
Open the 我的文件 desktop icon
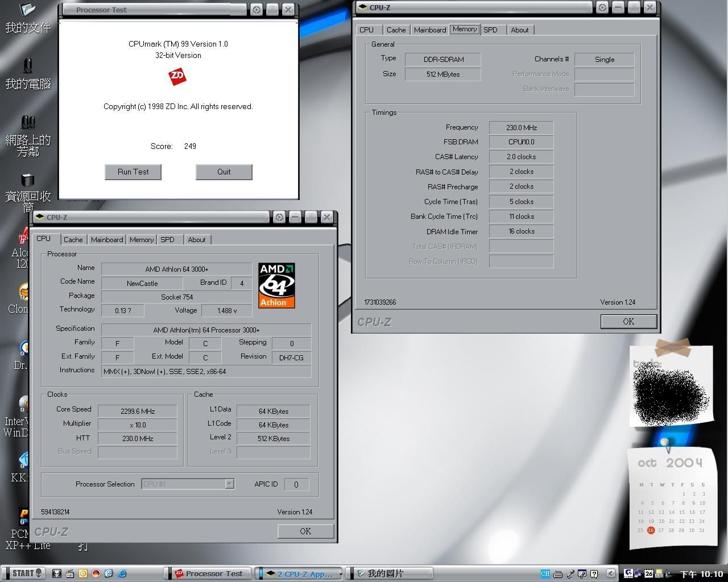(x=27, y=11)
